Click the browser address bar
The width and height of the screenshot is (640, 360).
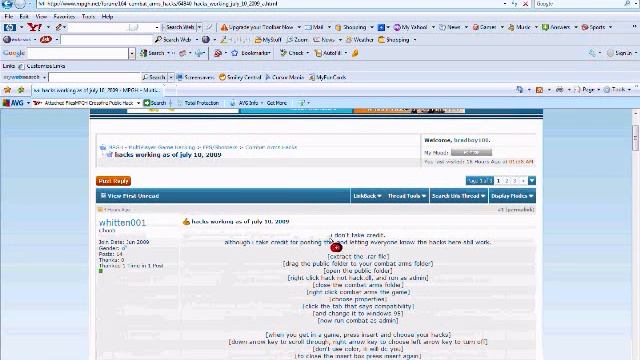[269, 4]
